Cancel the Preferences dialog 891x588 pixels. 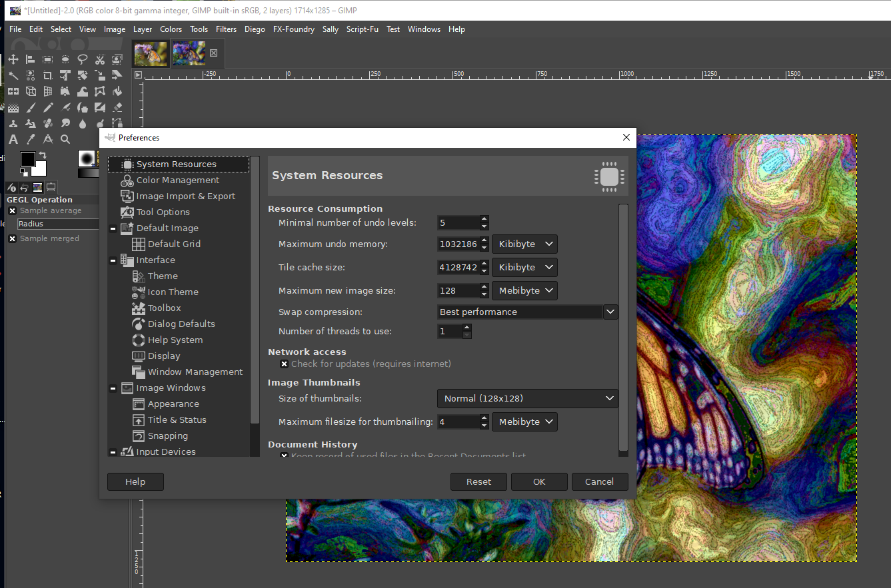tap(600, 482)
